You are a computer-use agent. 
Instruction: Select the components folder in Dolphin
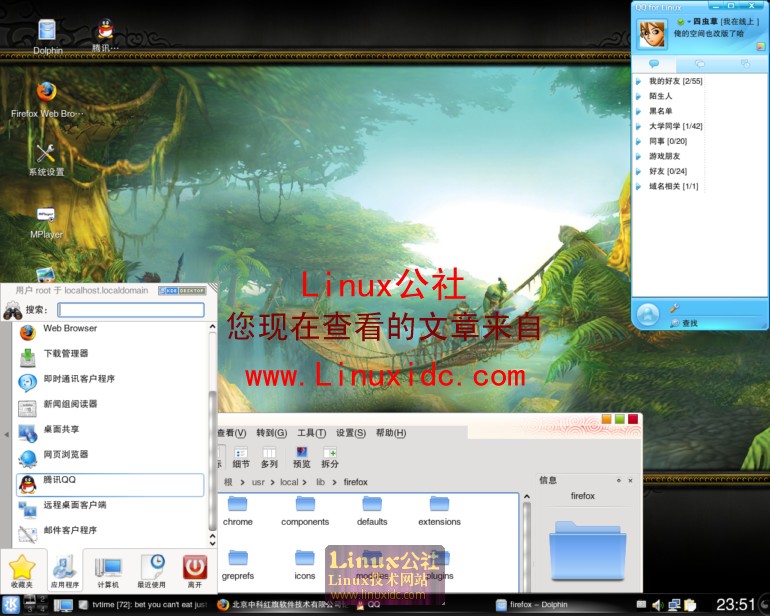[305, 511]
